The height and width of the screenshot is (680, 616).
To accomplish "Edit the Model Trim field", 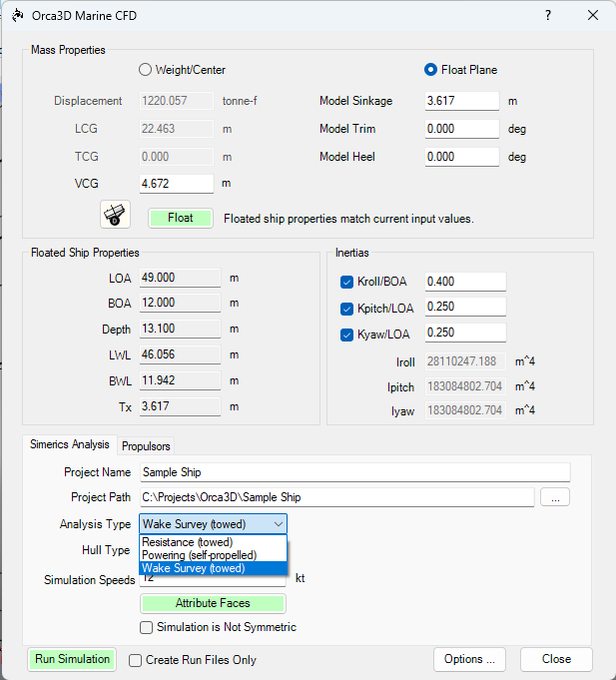I will point(462,129).
